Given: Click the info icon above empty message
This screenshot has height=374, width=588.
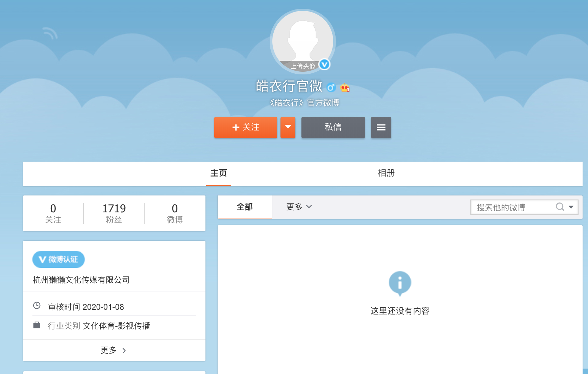Looking at the screenshot, I should point(400,284).
